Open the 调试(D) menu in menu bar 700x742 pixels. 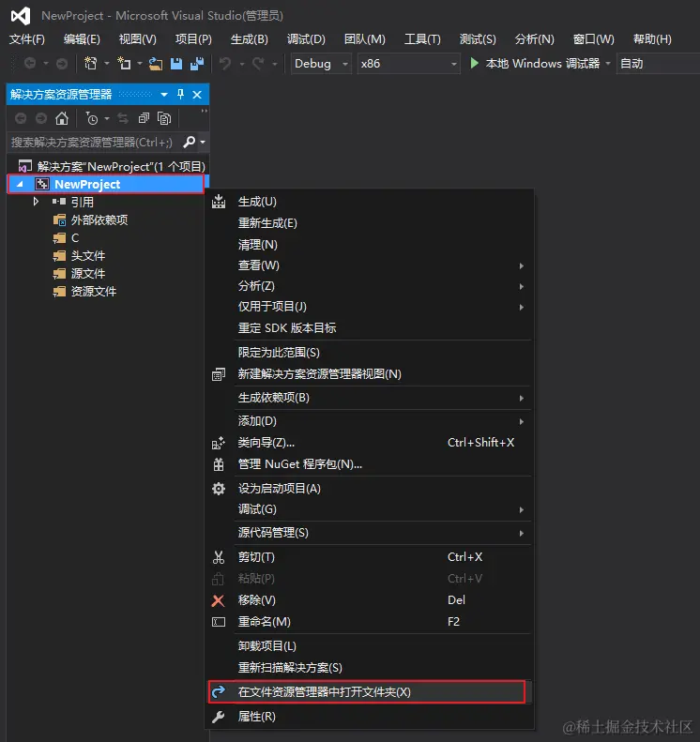pyautogui.click(x=306, y=38)
